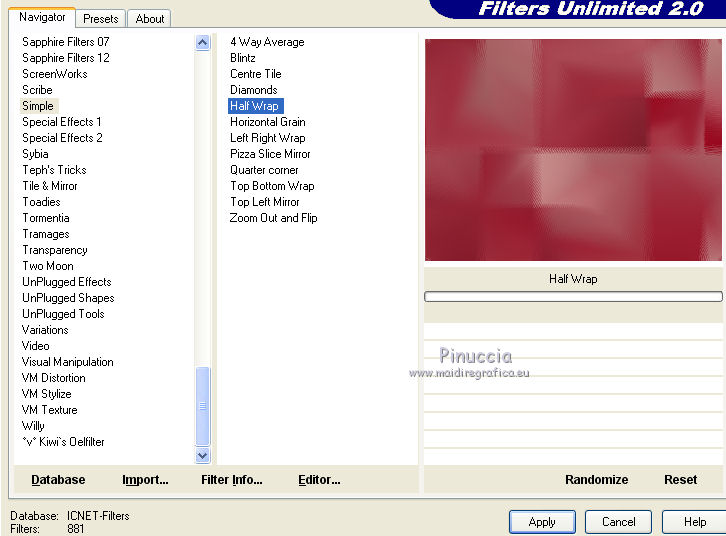
Task: Click the progress bar under Half Wrap
Action: point(573,297)
